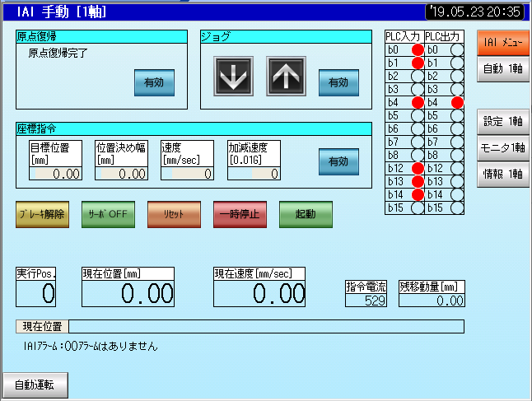Select the 加減速度 [0.01G] input field
Screen dimensions: 532x401
[x=254, y=174]
